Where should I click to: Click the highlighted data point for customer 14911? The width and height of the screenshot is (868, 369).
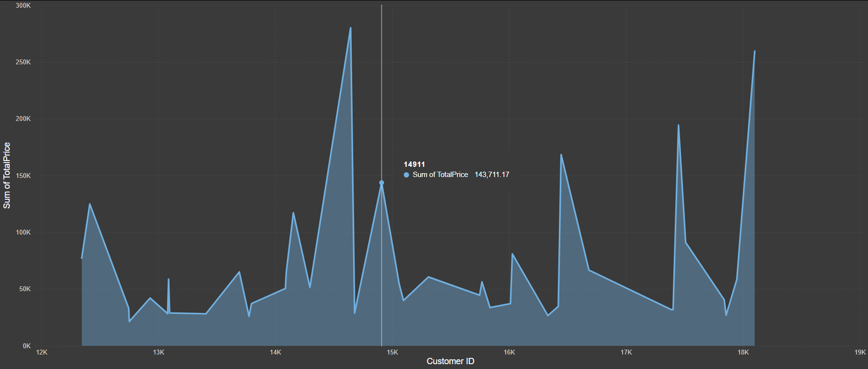(382, 183)
